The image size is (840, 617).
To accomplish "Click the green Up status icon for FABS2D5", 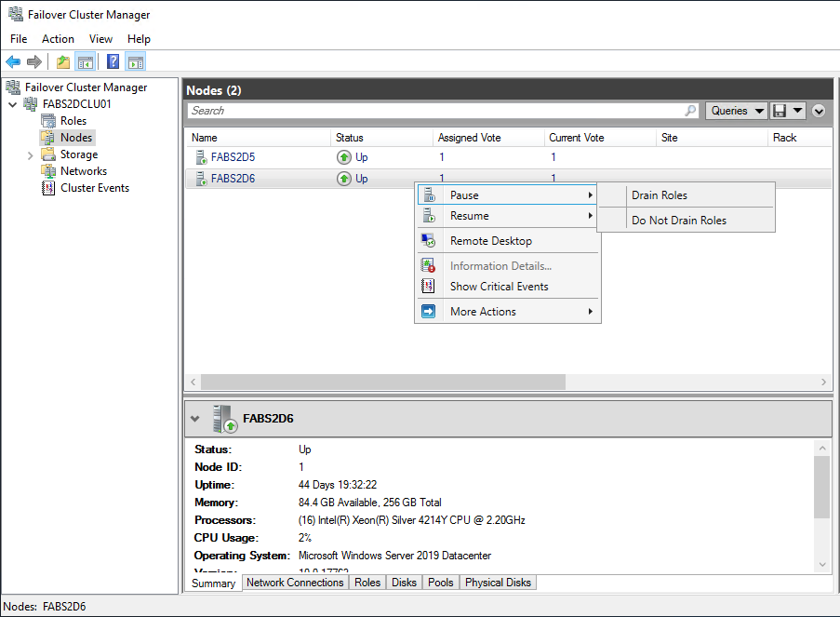I will pyautogui.click(x=344, y=157).
